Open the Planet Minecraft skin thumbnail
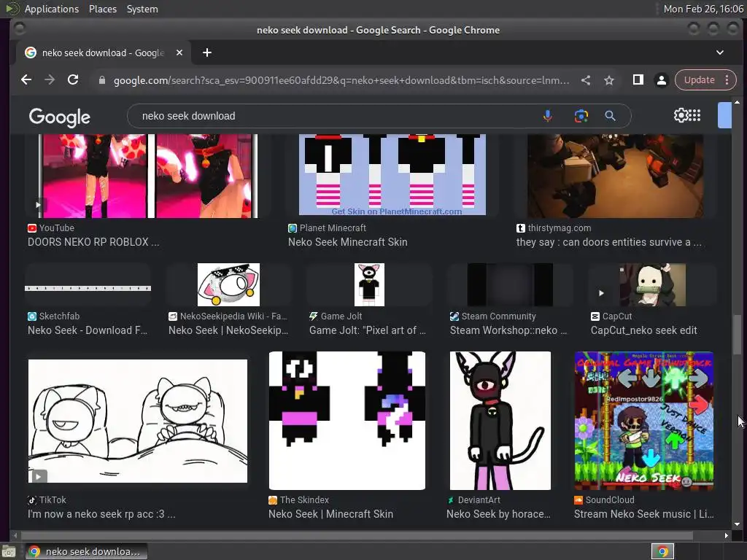747x560 pixels. (392, 175)
